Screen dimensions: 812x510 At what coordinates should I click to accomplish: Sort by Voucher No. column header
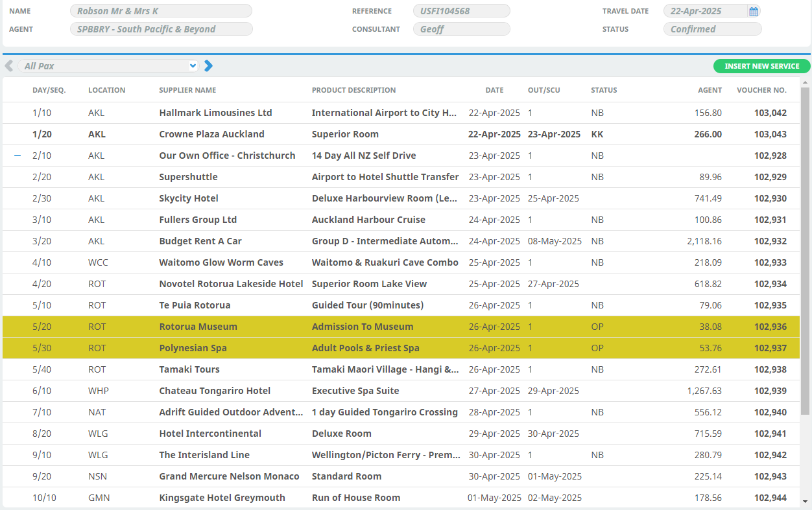(x=761, y=90)
